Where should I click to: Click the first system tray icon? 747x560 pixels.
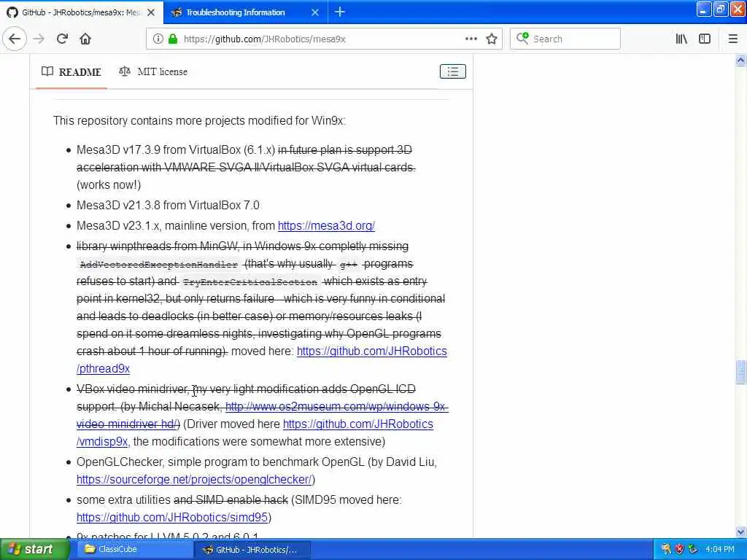pos(666,550)
